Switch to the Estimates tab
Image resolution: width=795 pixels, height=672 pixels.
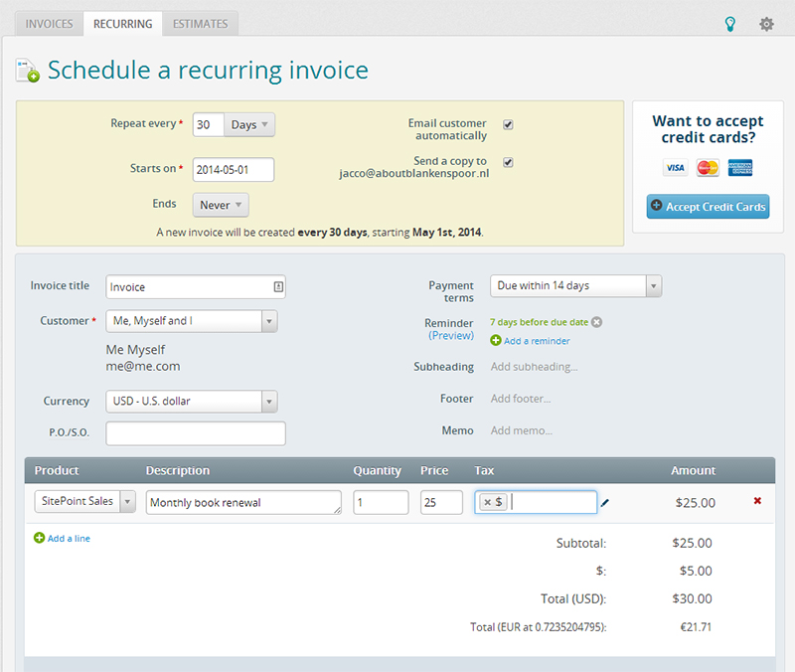(x=200, y=23)
